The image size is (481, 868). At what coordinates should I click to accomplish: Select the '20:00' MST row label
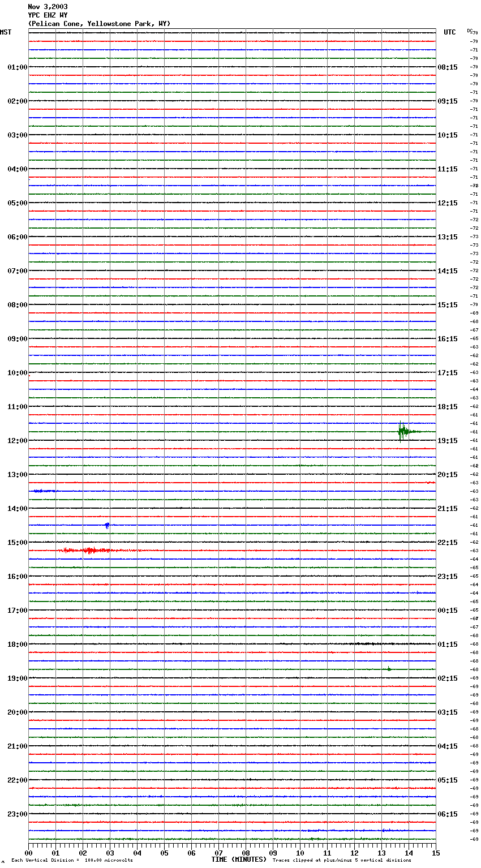(x=18, y=712)
